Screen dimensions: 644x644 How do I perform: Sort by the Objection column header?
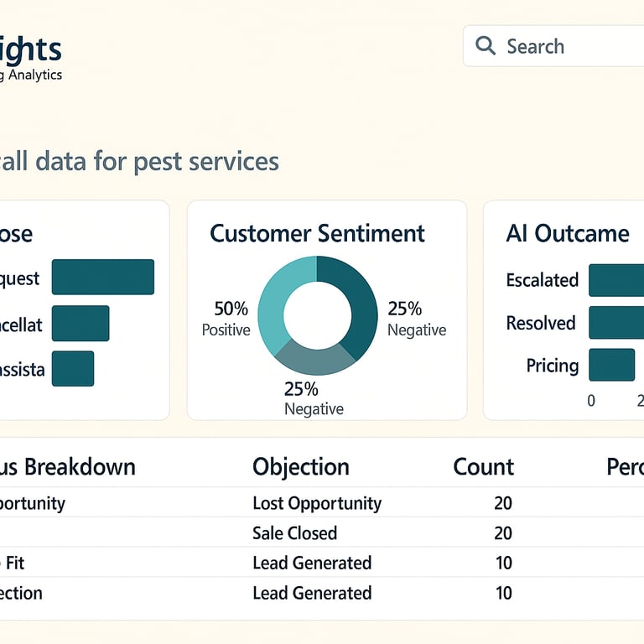[x=300, y=467]
